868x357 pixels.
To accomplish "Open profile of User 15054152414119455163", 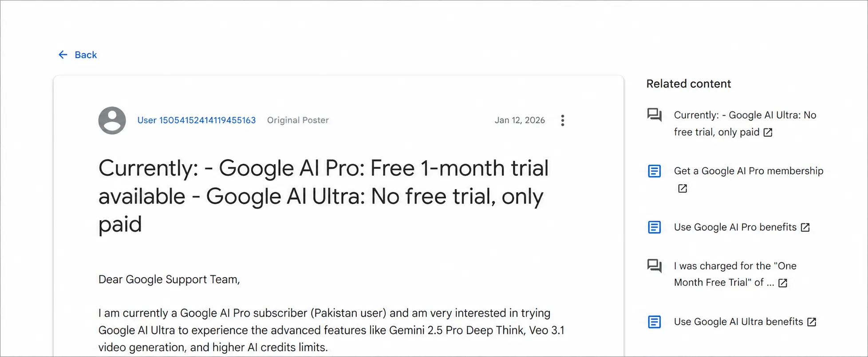I will (x=197, y=120).
